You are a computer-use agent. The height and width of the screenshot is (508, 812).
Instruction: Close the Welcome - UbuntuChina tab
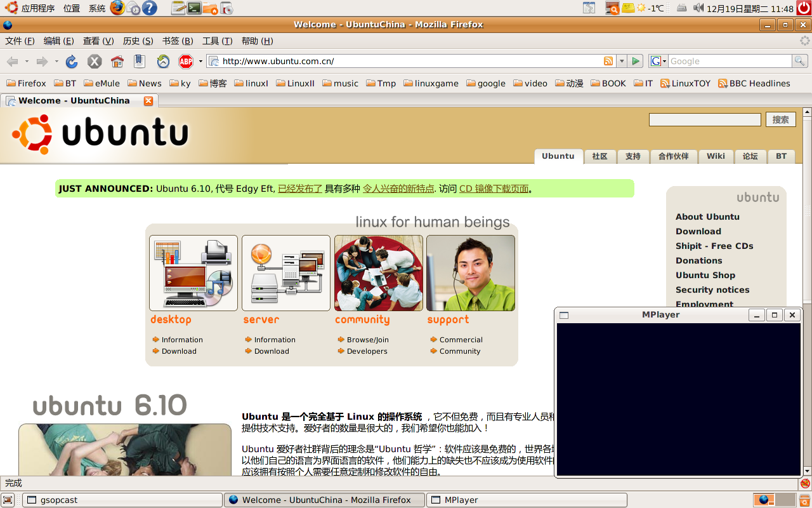[x=148, y=100]
